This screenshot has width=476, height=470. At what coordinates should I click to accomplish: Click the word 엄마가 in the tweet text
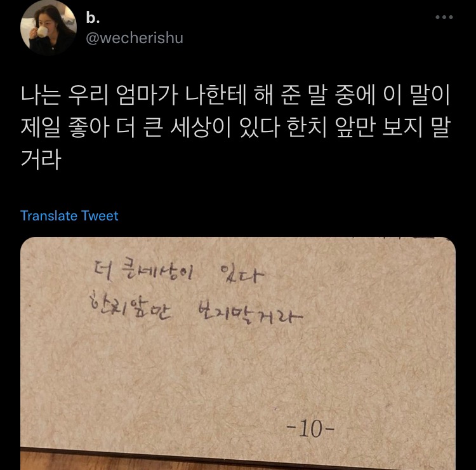coord(147,95)
